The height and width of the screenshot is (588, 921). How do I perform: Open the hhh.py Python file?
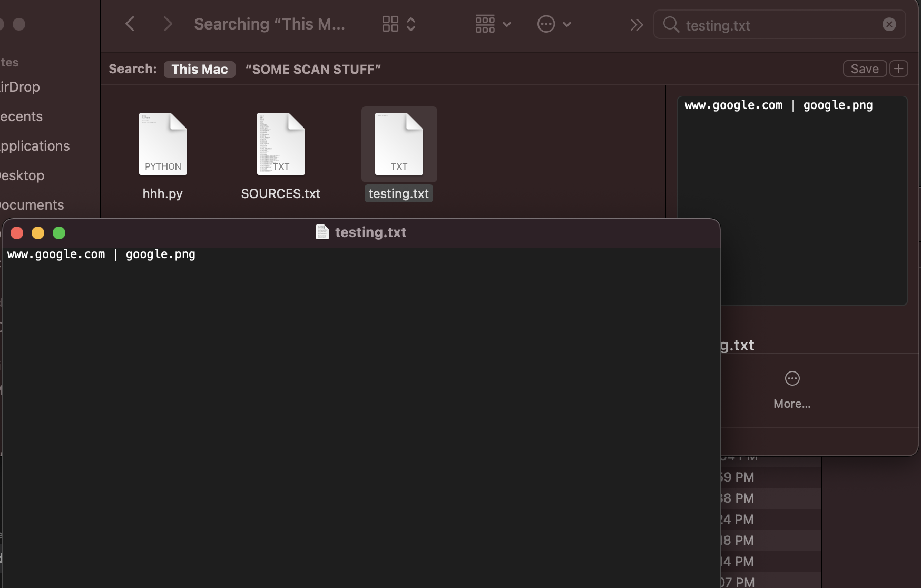(x=162, y=144)
